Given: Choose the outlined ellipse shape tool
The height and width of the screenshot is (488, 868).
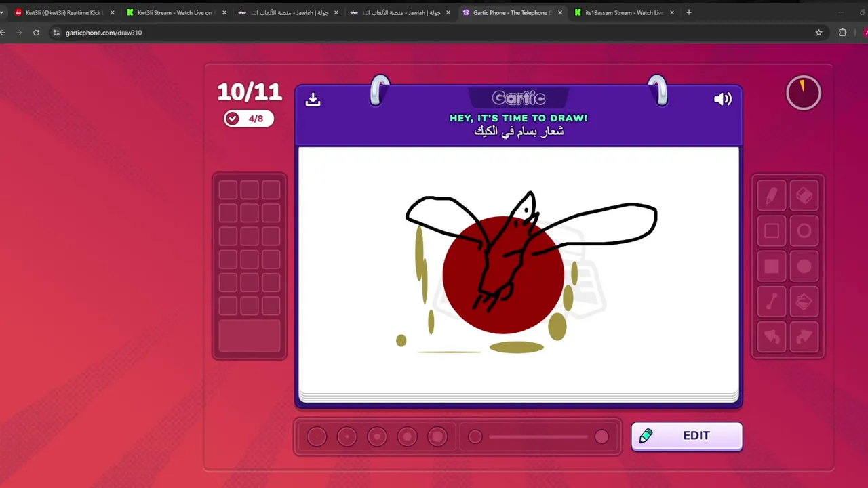Looking at the screenshot, I should tap(804, 231).
